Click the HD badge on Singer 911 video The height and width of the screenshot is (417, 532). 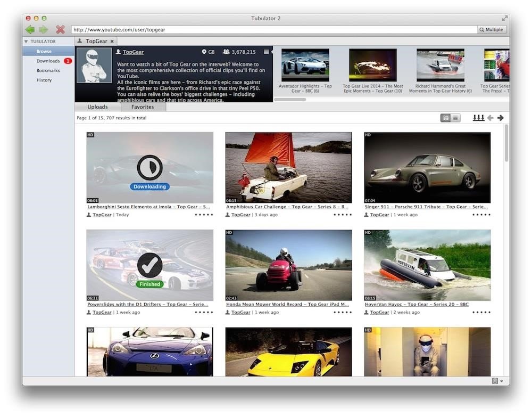(x=368, y=135)
